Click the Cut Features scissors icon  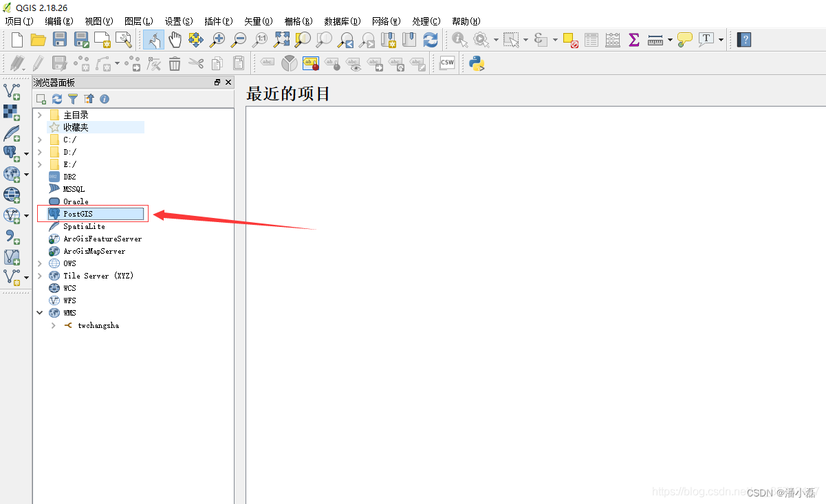(x=196, y=63)
